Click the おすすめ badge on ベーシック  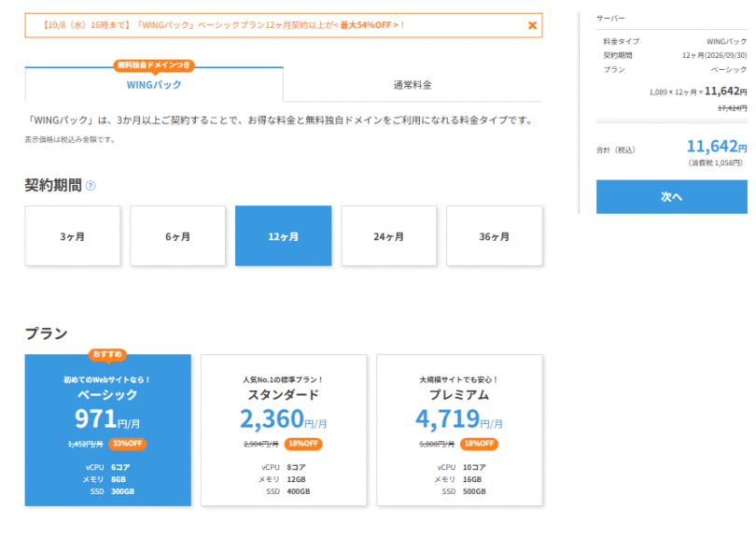point(107,354)
